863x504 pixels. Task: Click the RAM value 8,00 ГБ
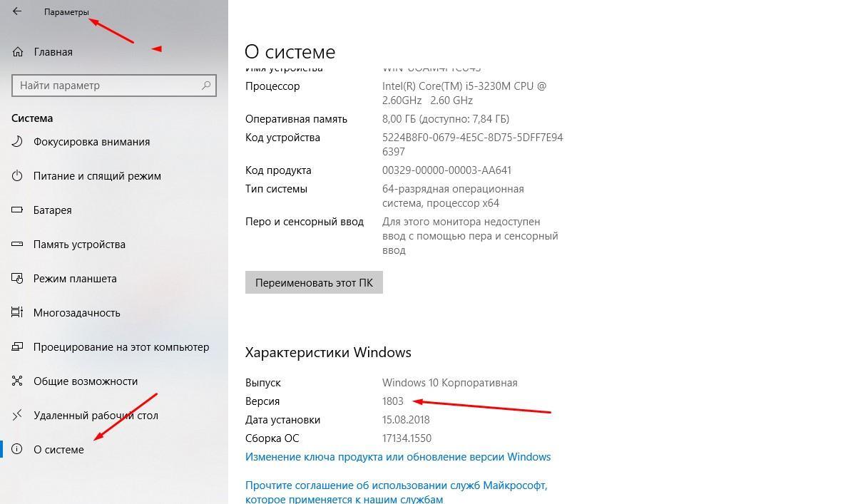[446, 118]
